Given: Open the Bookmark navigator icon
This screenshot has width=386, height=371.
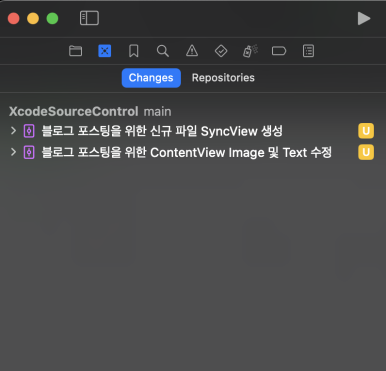Looking at the screenshot, I should click(134, 51).
